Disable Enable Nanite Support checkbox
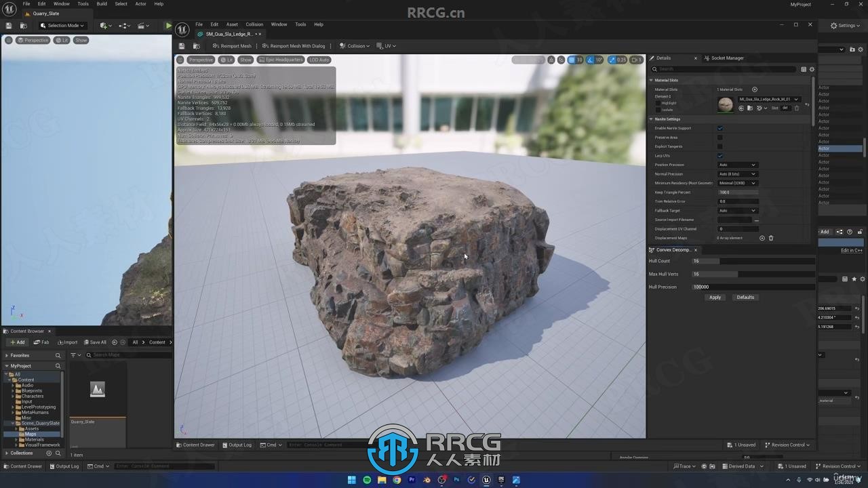Screen dimensions: 868x488 [720, 128]
